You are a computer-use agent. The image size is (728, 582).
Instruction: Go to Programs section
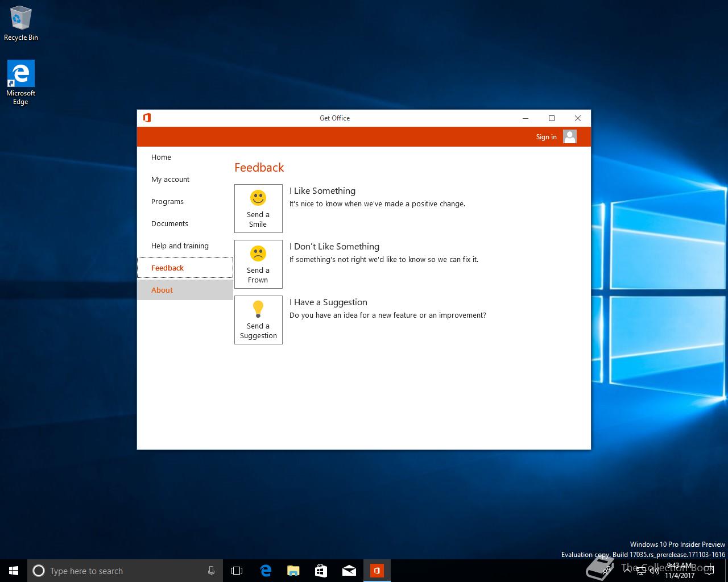tap(185, 202)
